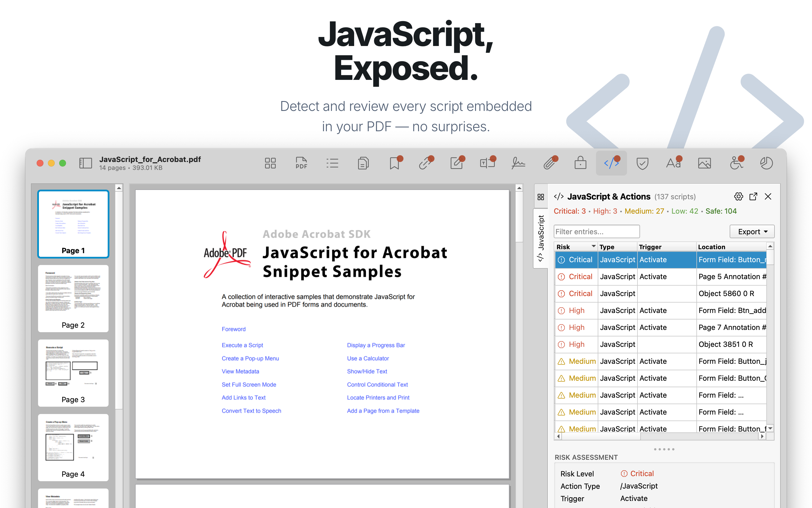Open the form fields text icon
The width and height of the screenshot is (812, 508).
click(487, 163)
